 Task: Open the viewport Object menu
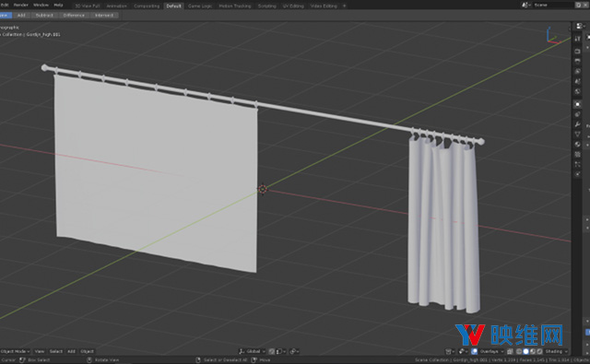[88, 352]
